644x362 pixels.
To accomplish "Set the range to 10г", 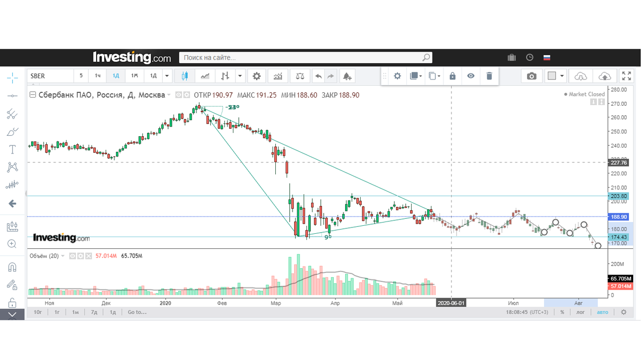I will (x=38, y=312).
